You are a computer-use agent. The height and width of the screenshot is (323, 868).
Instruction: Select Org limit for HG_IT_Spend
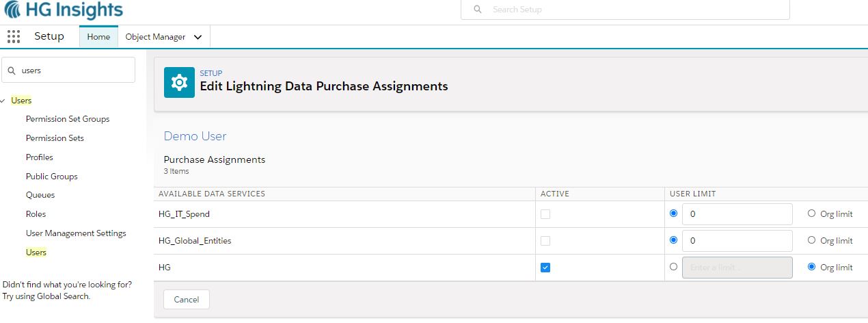pyautogui.click(x=811, y=214)
